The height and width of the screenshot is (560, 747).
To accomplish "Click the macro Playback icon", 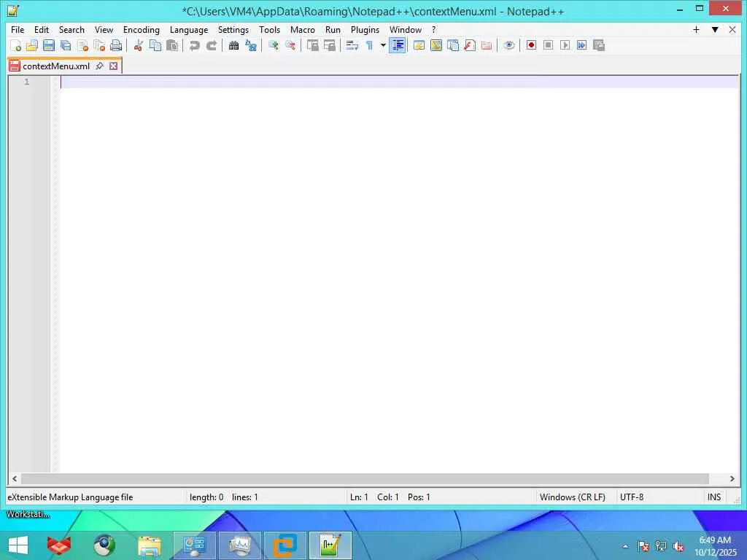I will tap(565, 45).
